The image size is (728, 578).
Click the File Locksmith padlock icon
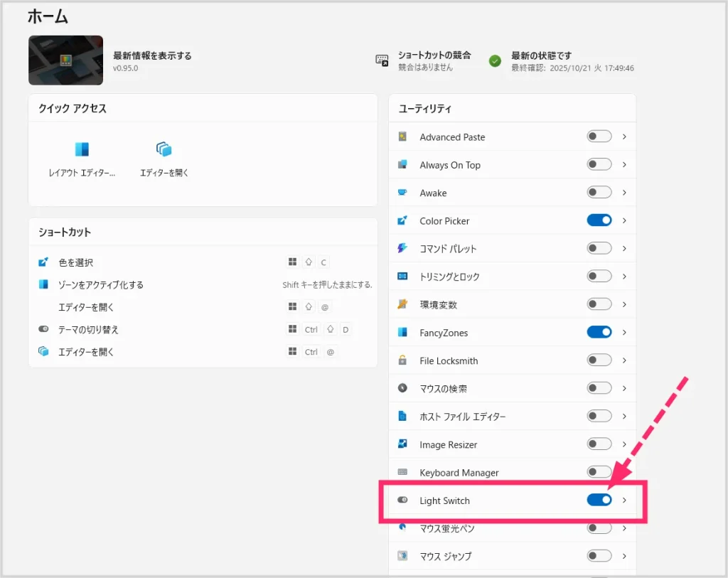[402, 360]
